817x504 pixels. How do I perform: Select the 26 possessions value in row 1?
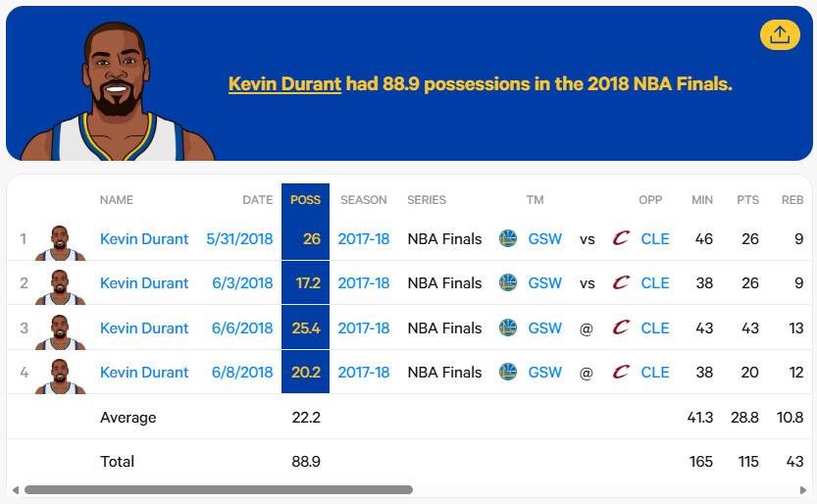(x=312, y=239)
